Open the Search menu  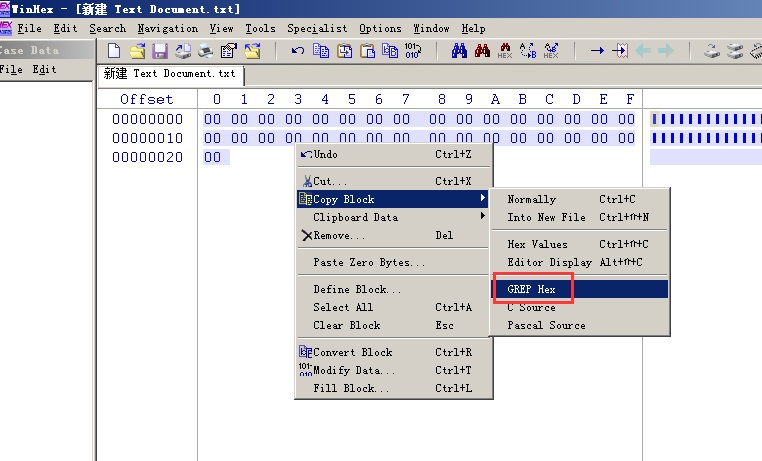(x=107, y=29)
